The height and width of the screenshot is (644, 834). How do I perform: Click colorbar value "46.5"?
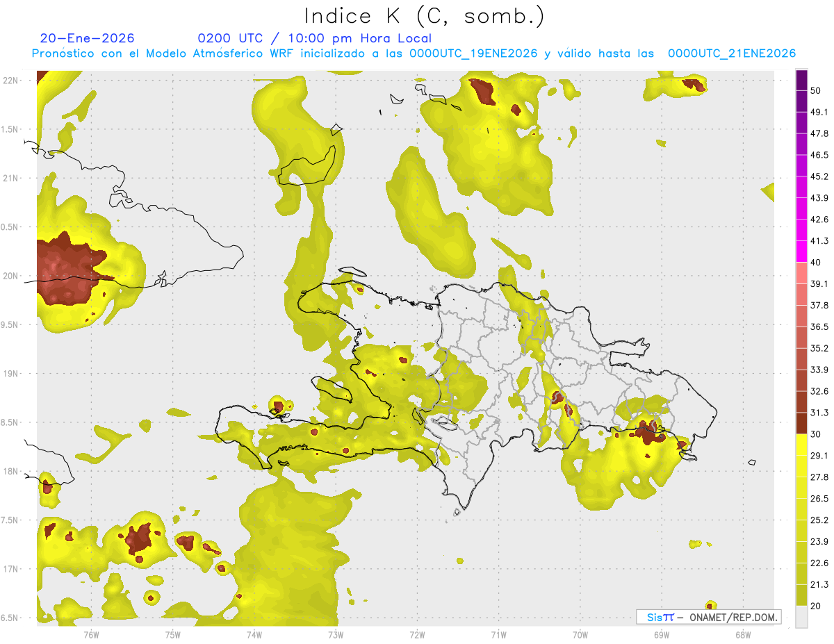820,155
